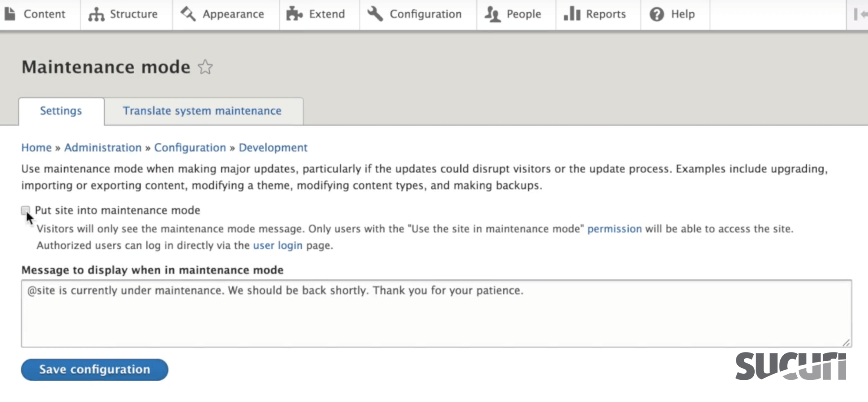Open the Content section icon
The width and height of the screenshot is (868, 402).
tap(10, 13)
